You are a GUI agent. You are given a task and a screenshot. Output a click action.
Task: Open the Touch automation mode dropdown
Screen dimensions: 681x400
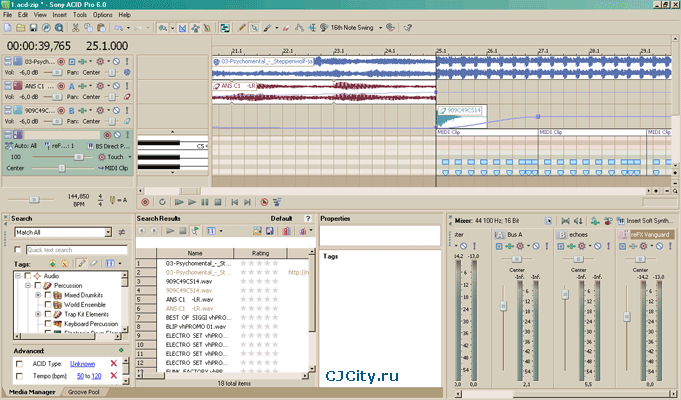tap(129, 157)
